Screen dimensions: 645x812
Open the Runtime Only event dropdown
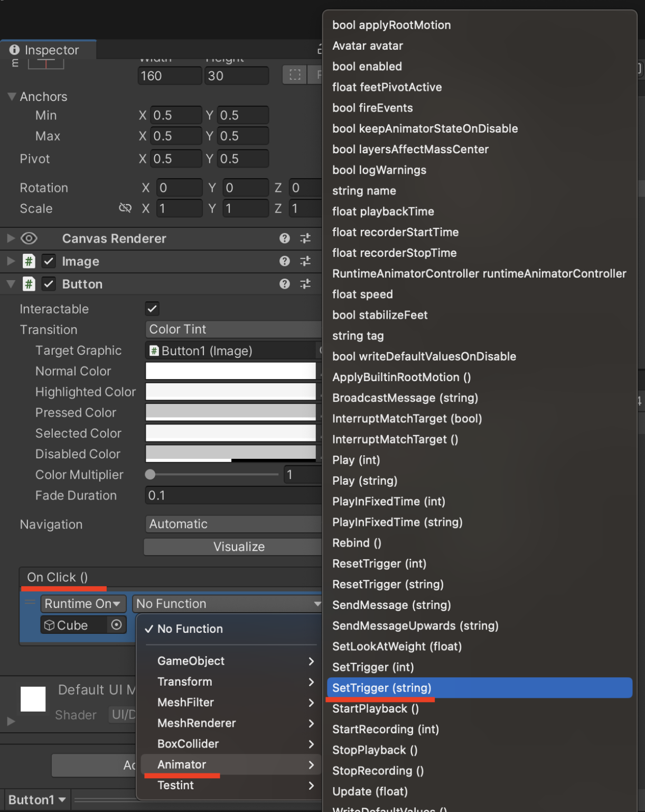[x=82, y=603]
